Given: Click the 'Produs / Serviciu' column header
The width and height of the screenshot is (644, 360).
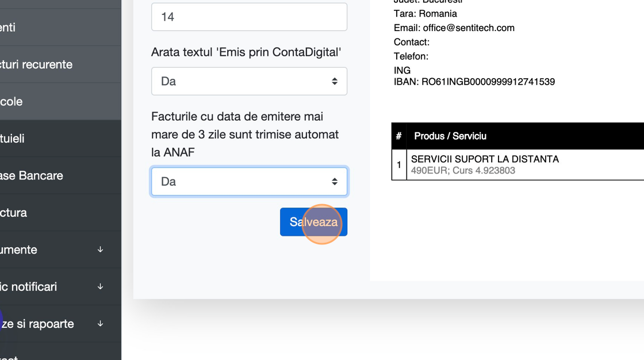Looking at the screenshot, I should pyautogui.click(x=450, y=136).
